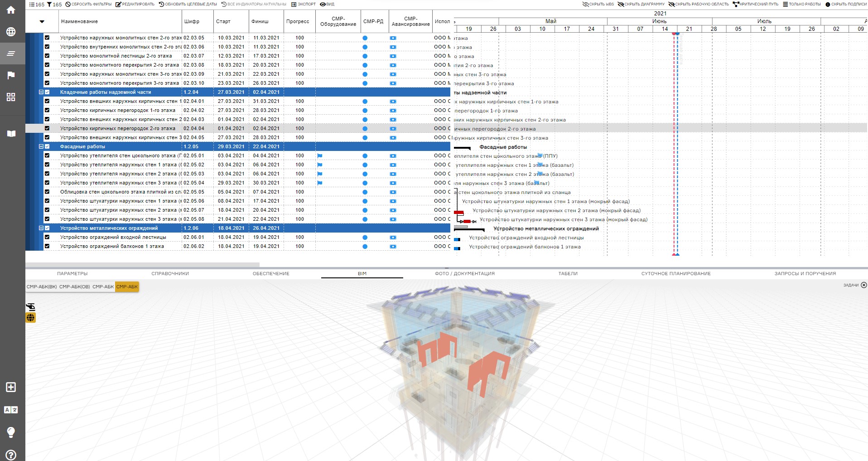This screenshot has height=461, width=868.
Task: Click the red Gantt bar for 02.05.07
Action: (x=458, y=212)
